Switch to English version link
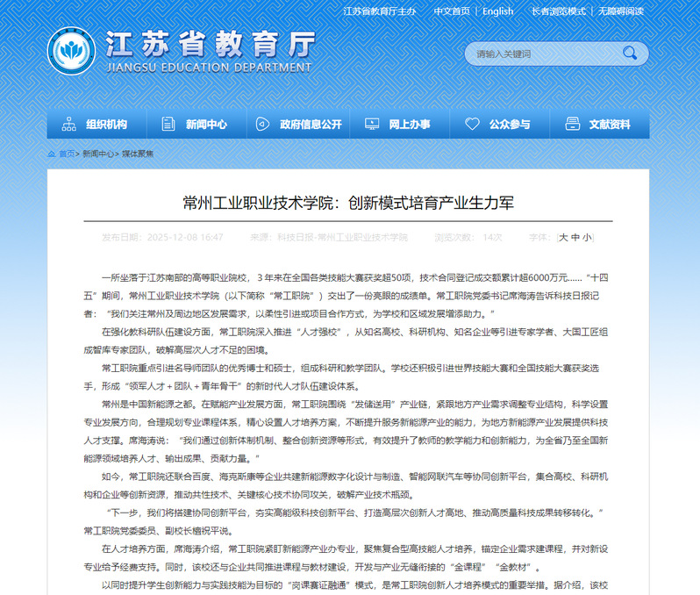700x595 pixels. click(497, 11)
